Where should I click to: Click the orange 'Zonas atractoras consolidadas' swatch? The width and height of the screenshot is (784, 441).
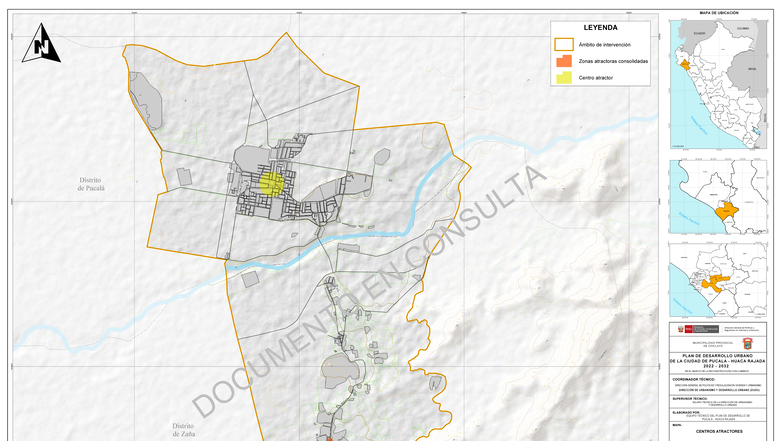pos(564,61)
